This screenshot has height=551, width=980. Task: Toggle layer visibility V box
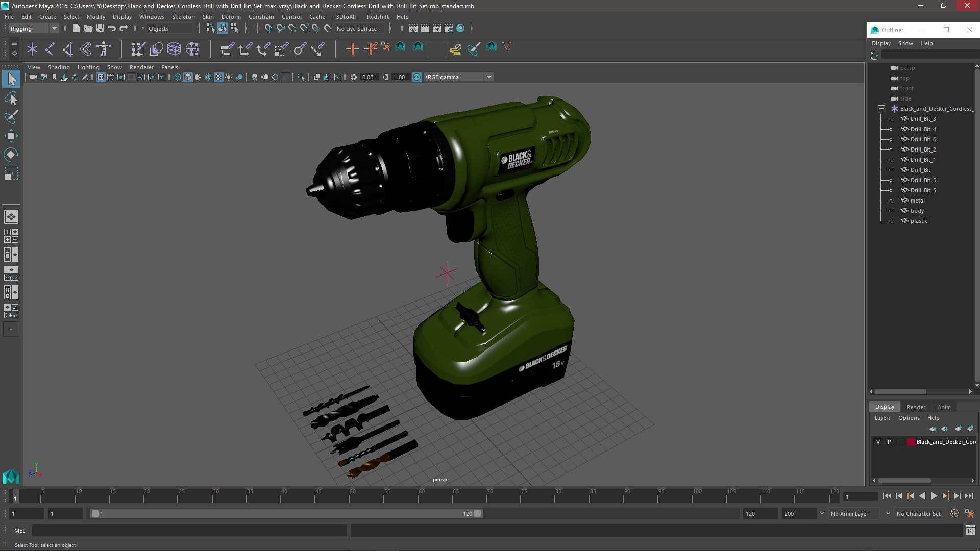(x=878, y=442)
